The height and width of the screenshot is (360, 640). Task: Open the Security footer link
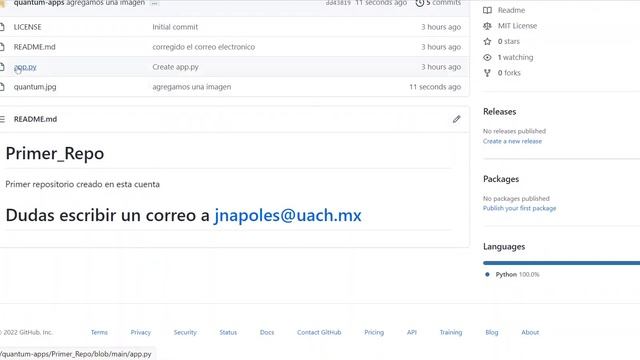pos(185,332)
